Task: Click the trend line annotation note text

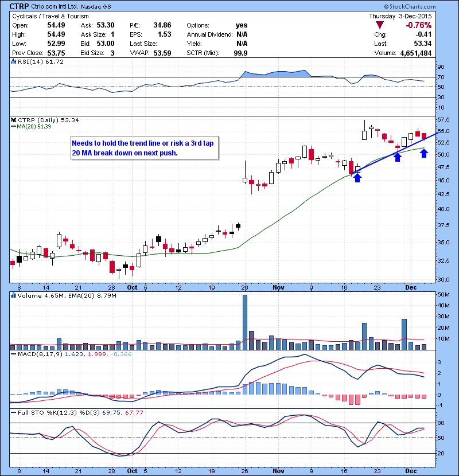Action: point(143,148)
